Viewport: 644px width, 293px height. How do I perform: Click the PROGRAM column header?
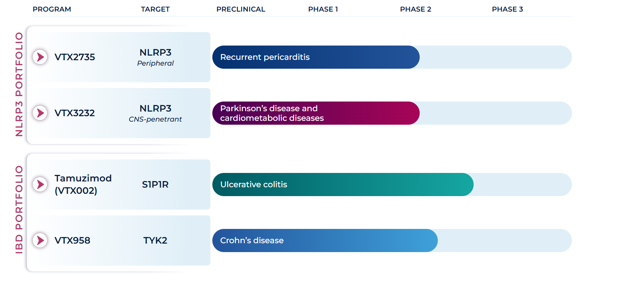[52, 9]
